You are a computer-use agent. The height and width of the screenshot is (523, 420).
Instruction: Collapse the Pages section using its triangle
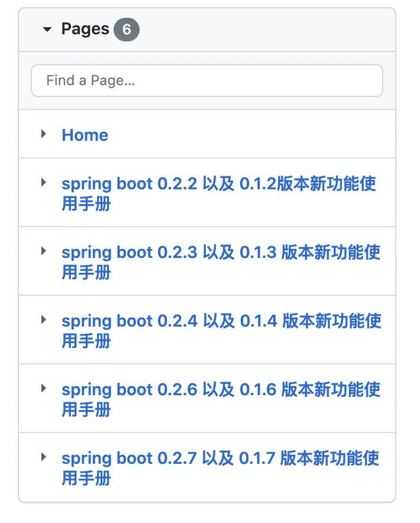pyautogui.click(x=47, y=30)
